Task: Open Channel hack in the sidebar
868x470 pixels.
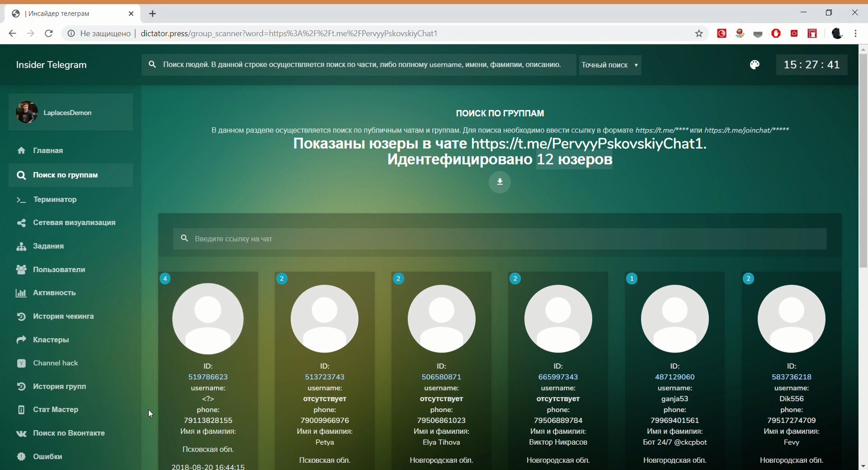Action: coord(56,363)
